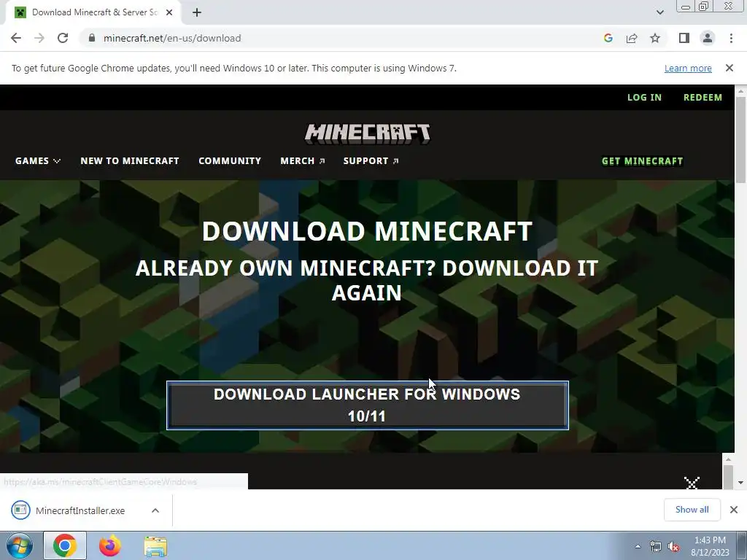
Task: Open a new tab with the plus button
Action: coord(197,12)
